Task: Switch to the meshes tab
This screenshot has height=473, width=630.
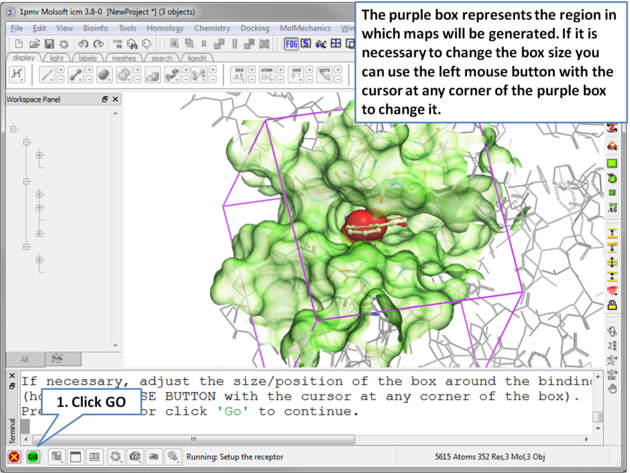Action: (x=124, y=59)
